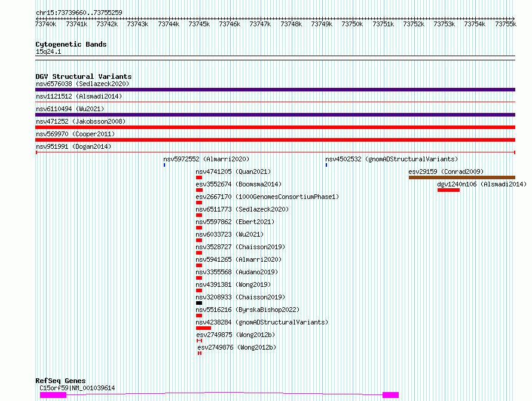This screenshot has width=532, height=401.
Task: Click the 73755k ruler tick label
Action: (506, 24)
